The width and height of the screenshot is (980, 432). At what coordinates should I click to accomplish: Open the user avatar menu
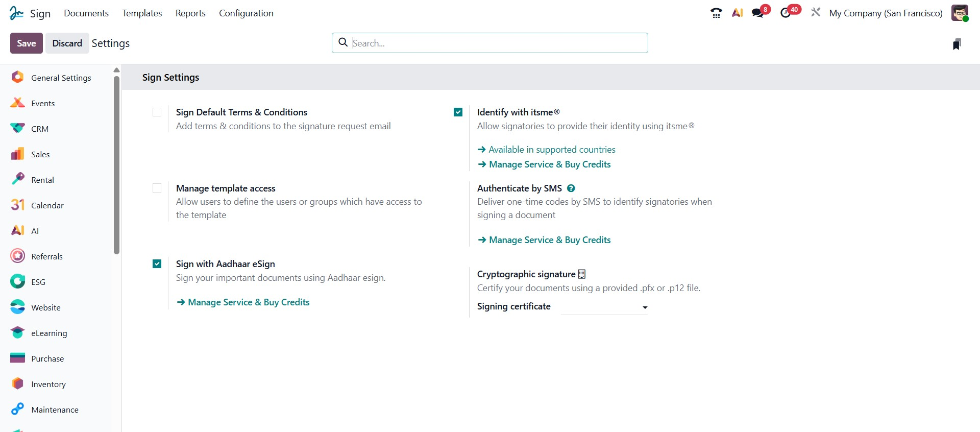coord(960,13)
